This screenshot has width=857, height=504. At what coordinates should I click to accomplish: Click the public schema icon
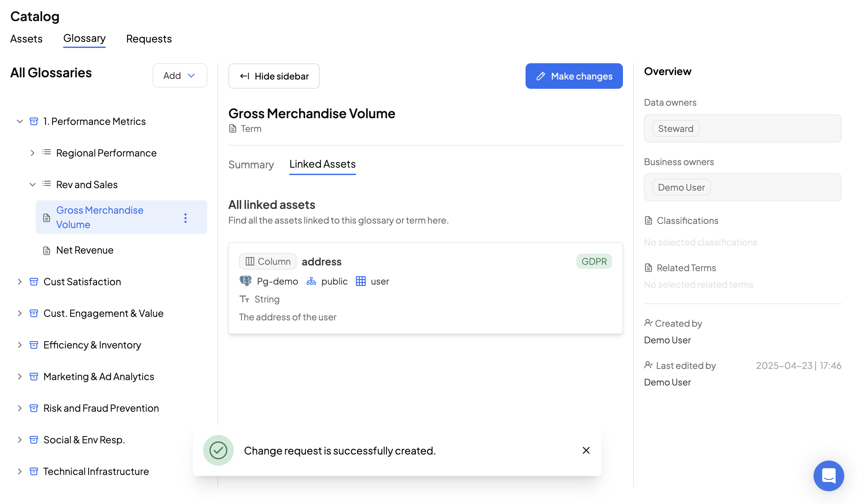[x=311, y=281]
